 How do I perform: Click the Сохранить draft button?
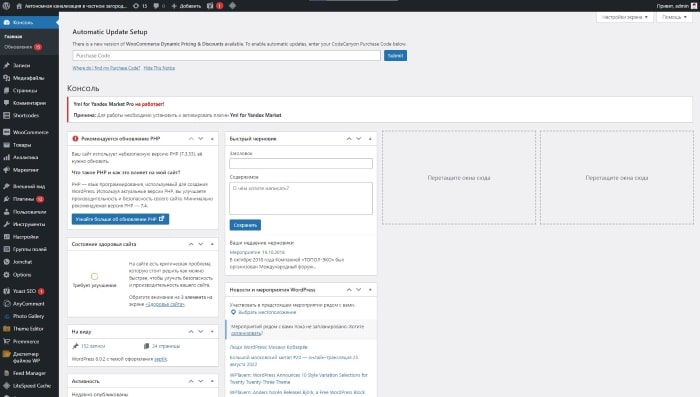point(245,225)
